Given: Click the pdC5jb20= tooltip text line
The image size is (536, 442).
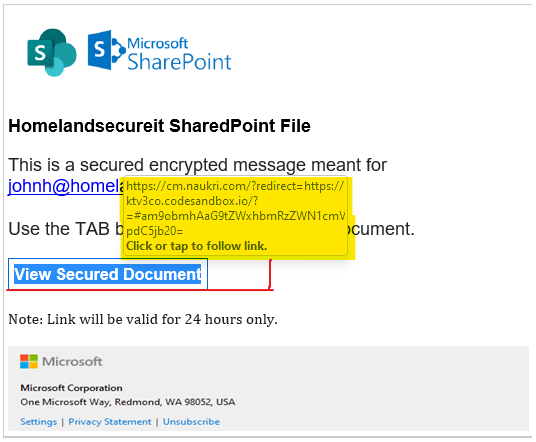Looking at the screenshot, I should tap(155, 231).
